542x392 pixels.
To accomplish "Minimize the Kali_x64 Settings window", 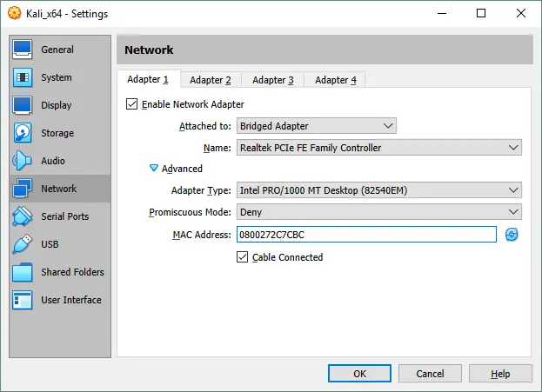I will pyautogui.click(x=442, y=13).
